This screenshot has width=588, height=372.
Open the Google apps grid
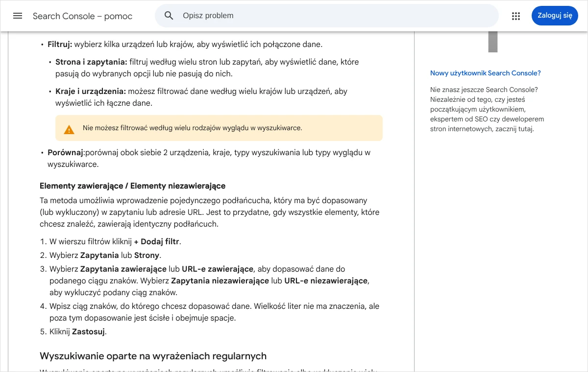coord(516,16)
